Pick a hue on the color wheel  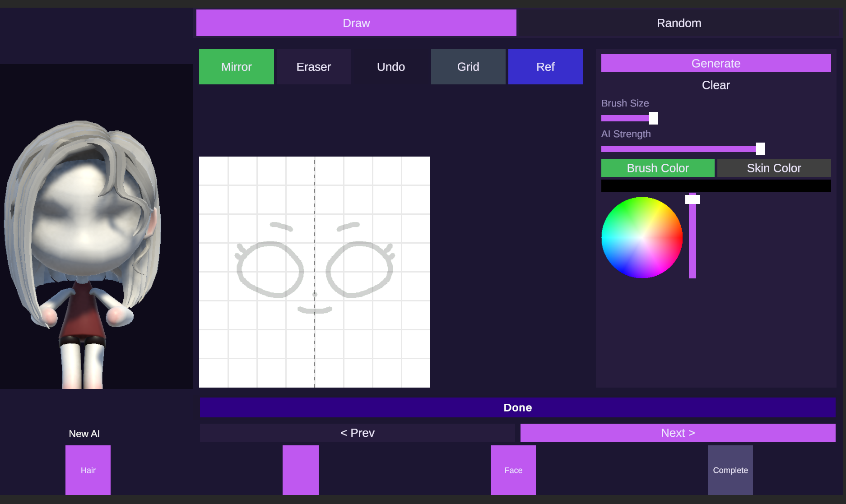tap(641, 238)
